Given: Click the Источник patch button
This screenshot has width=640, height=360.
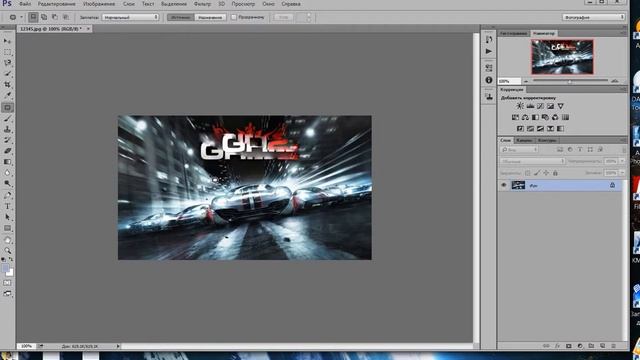Looking at the screenshot, I should [180, 17].
